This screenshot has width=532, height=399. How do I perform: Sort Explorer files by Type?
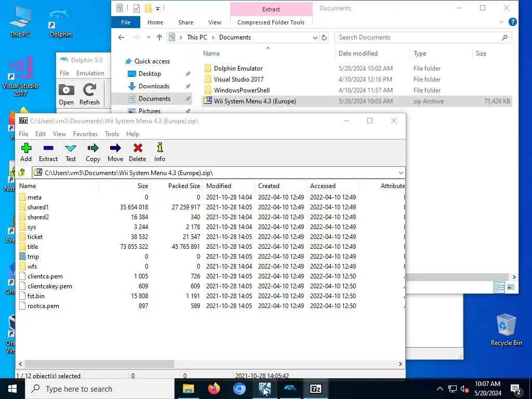pos(441,54)
